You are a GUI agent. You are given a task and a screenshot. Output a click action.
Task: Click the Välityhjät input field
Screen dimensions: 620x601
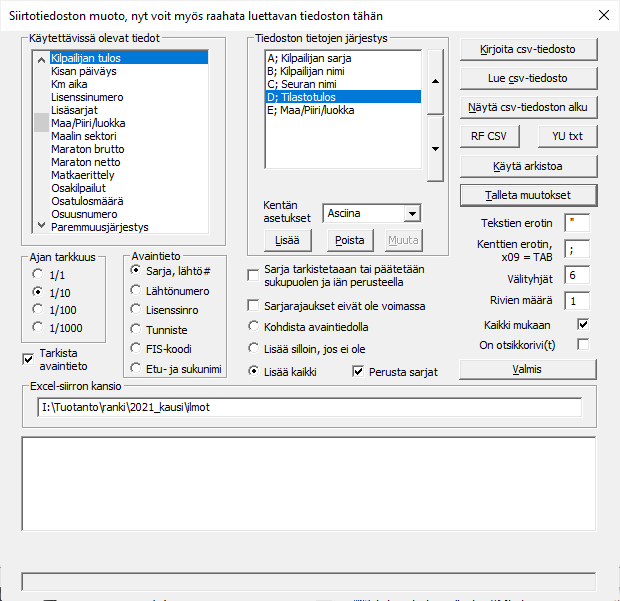pos(577,274)
